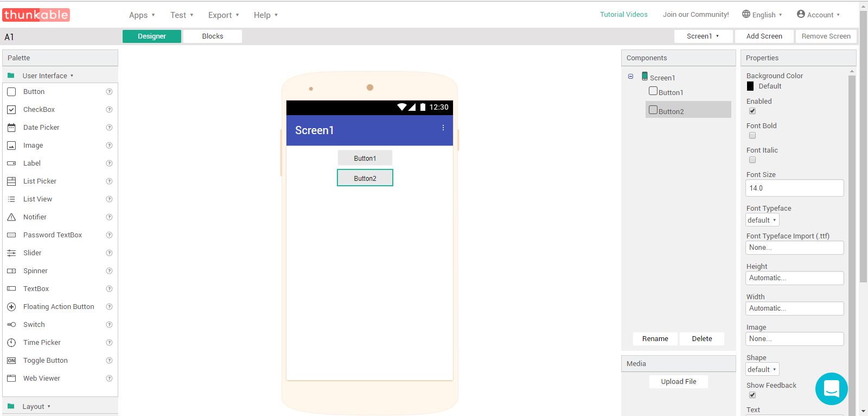Disable the Enabled checkbox
This screenshot has height=416, width=868.
[752, 111]
